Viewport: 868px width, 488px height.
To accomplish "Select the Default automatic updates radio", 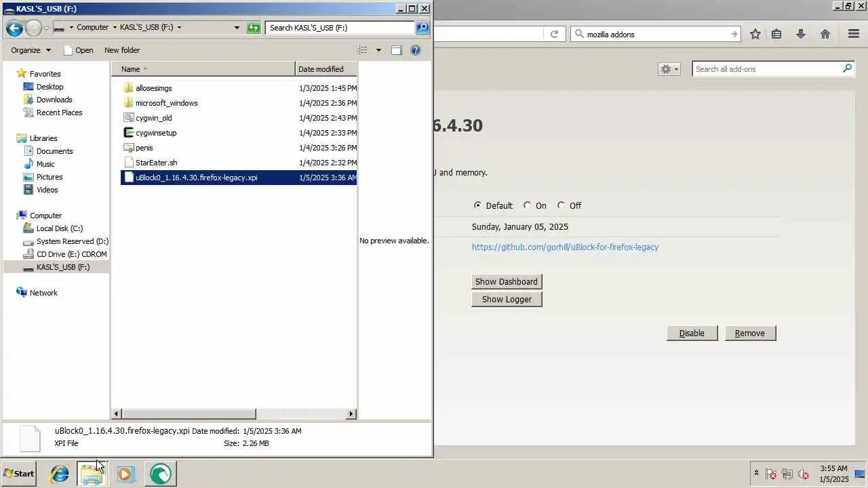I will click(x=477, y=205).
